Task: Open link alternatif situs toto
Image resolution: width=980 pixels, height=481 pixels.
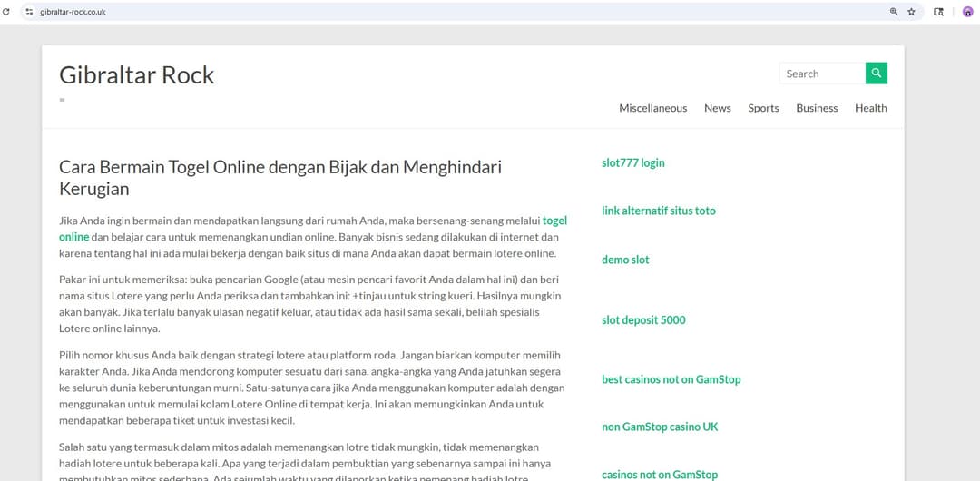Action: [x=658, y=211]
